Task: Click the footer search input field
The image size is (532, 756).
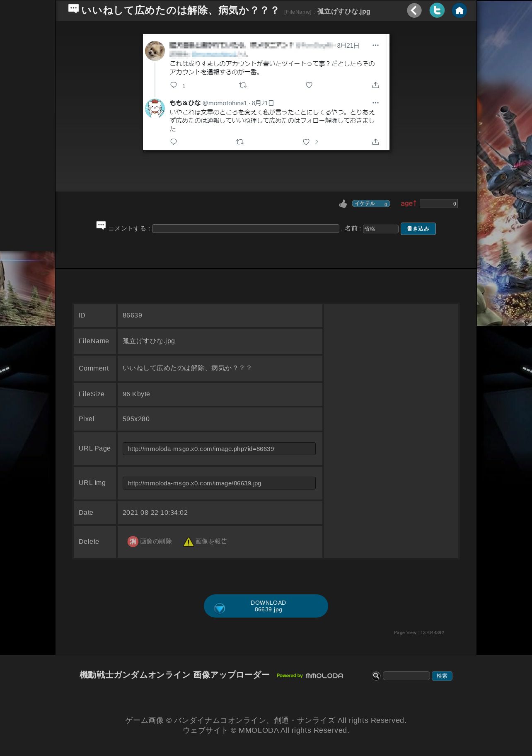Action: click(406, 676)
